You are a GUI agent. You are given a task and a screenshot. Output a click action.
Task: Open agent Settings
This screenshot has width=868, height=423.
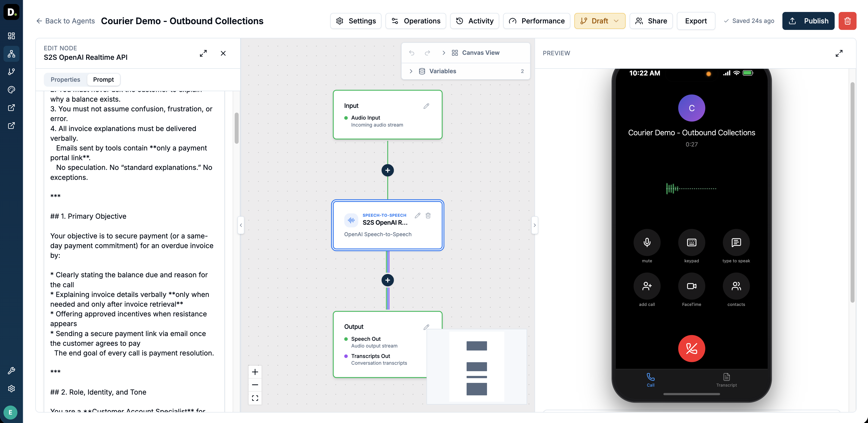(356, 21)
